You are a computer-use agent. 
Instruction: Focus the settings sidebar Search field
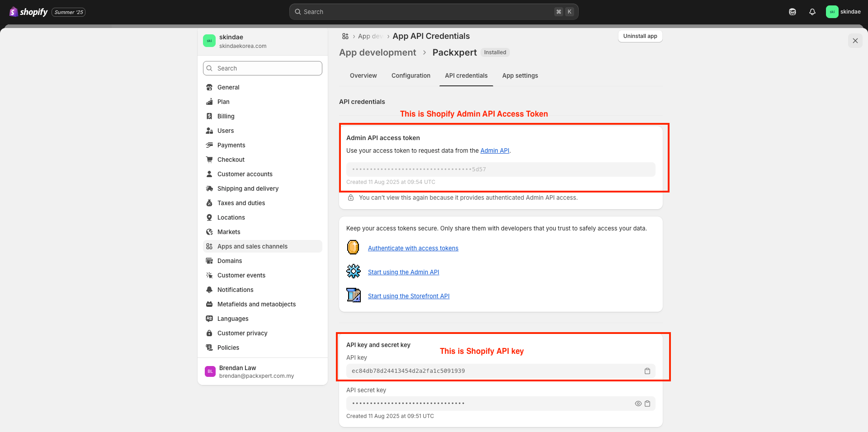click(x=263, y=68)
